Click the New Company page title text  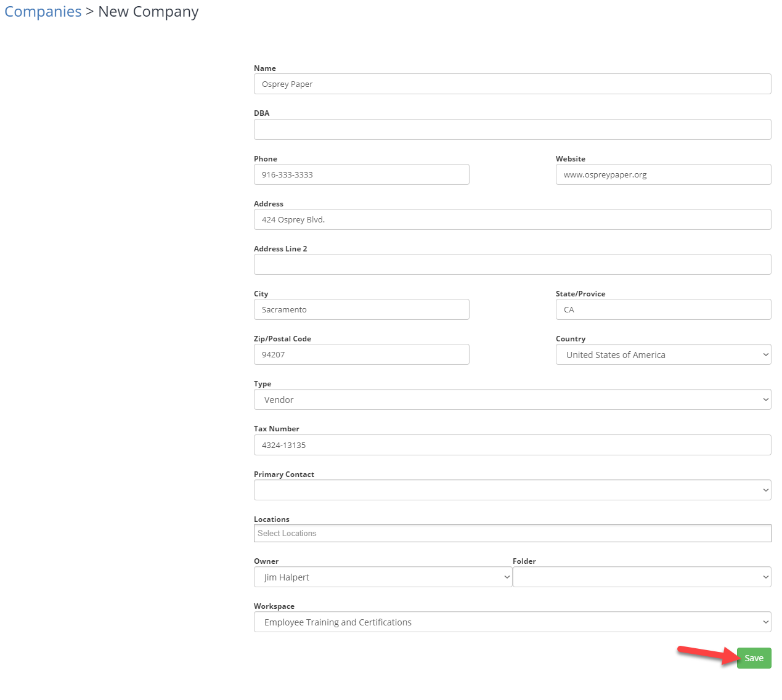(x=149, y=12)
